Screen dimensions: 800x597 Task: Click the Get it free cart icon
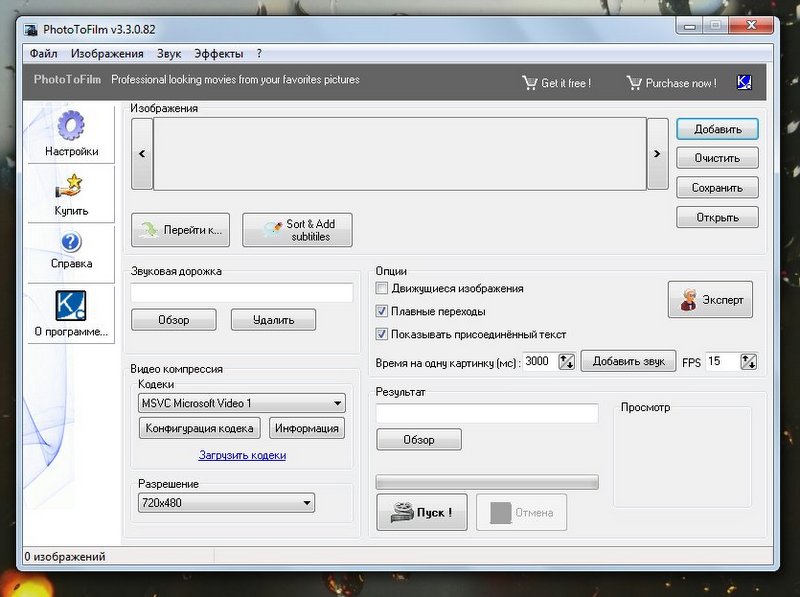[530, 83]
